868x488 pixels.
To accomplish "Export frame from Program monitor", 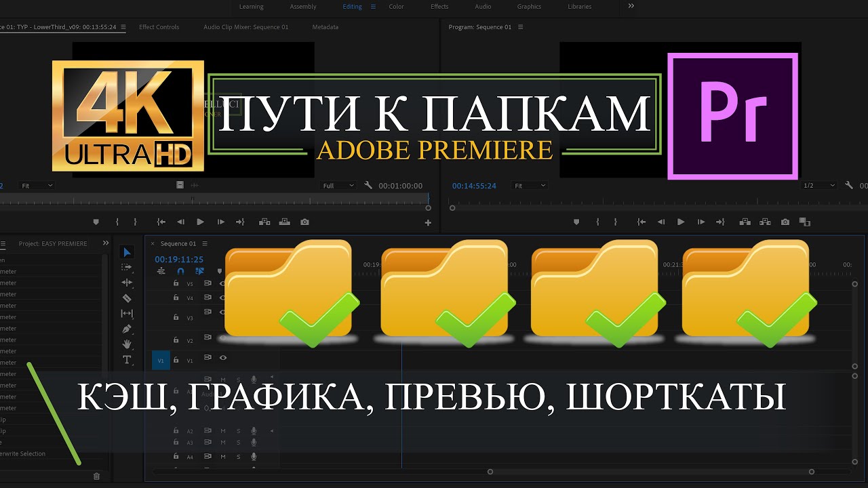I will pos(785,222).
